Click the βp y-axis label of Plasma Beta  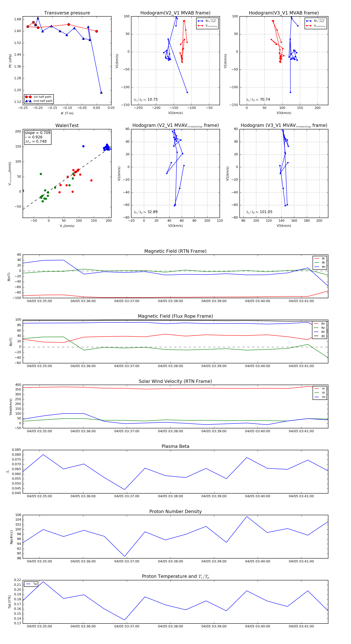pyautogui.click(x=8, y=472)
